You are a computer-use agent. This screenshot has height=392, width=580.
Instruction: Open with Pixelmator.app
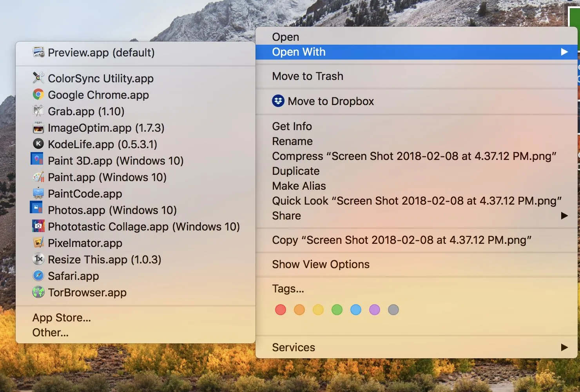136,243
